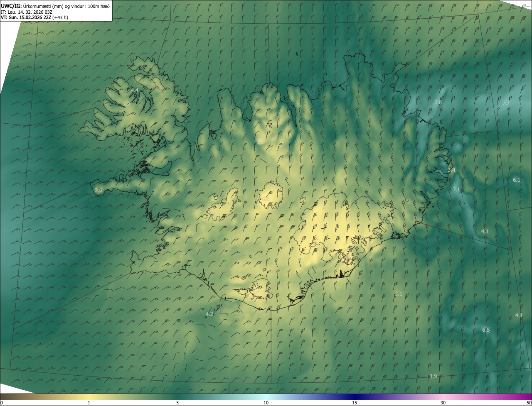Click the color scale tick label 1

pyautogui.click(x=89, y=403)
